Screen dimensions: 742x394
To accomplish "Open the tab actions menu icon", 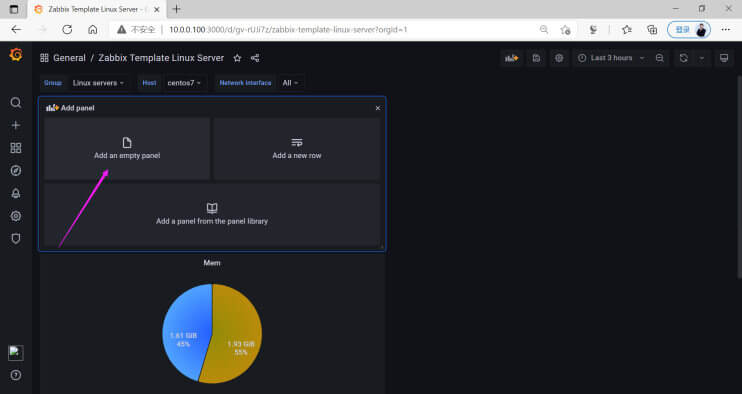I will (14, 9).
